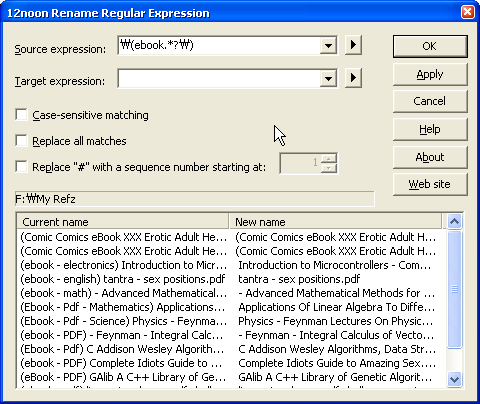Select "(eBook - PDF) GAlib A C++ Library" row
The width and height of the screenshot is (480, 404).
pos(123,377)
